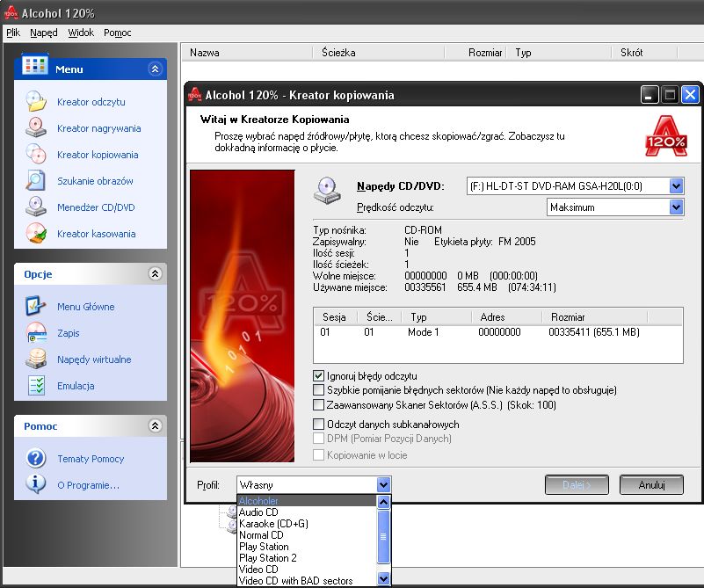Click profile list scroll down arrow
The width and height of the screenshot is (704, 588).
383,579
